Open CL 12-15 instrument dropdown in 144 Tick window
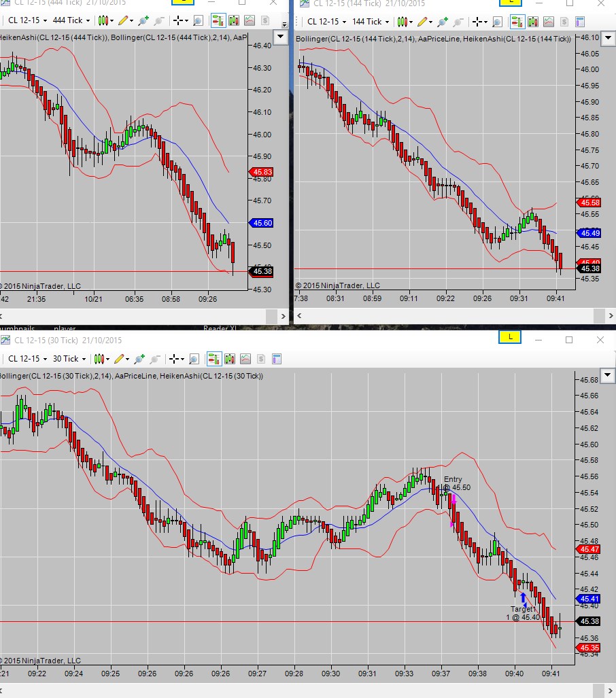The image size is (616, 698). 326,21
